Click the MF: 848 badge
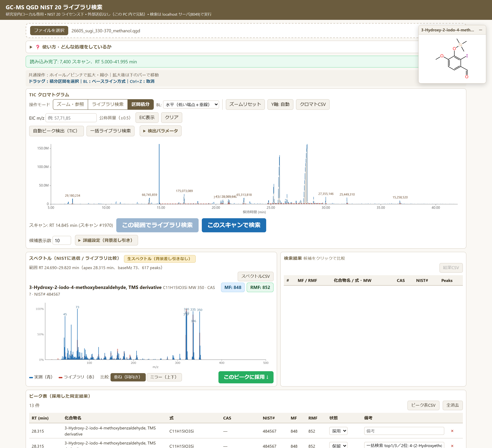This screenshot has width=492, height=448. click(233, 287)
